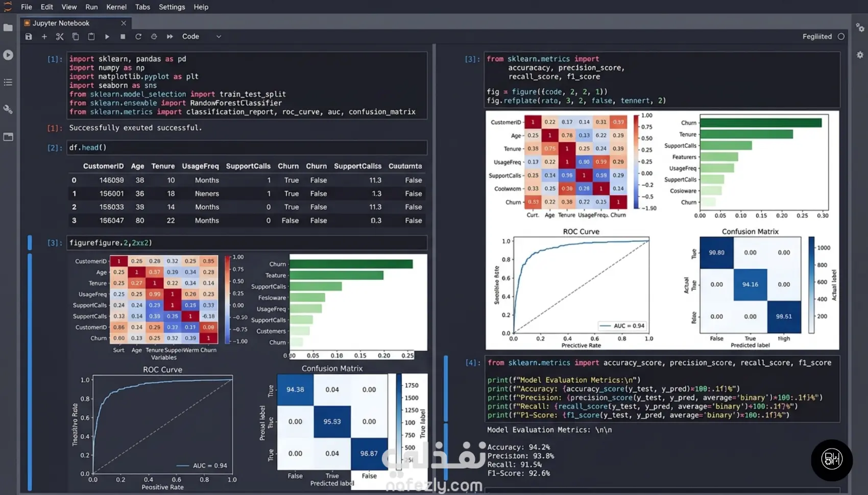Paste cell from clipboard icon
868x495 pixels.
[91, 37]
